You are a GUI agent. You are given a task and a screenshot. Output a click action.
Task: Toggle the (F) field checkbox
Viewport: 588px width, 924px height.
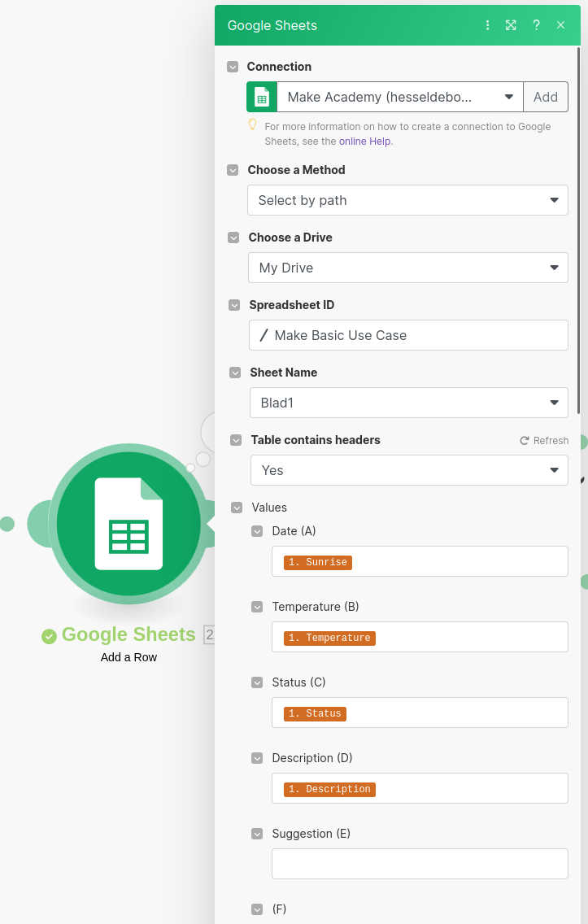pos(257,909)
